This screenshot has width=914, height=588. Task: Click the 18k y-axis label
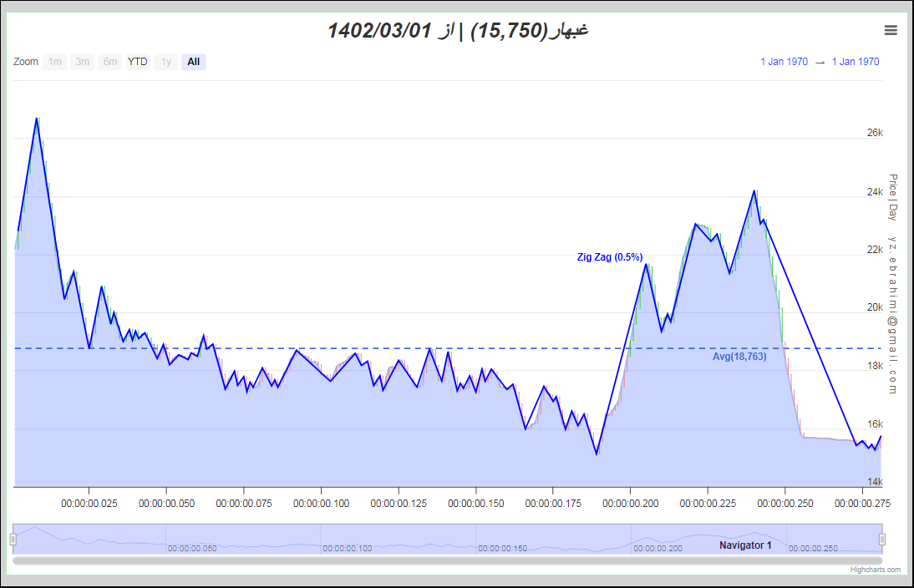point(875,365)
